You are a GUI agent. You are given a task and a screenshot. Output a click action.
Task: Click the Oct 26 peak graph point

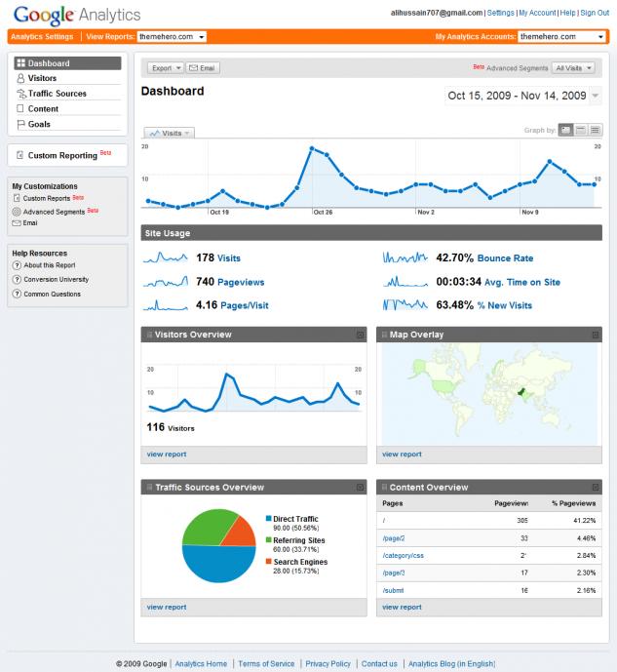312,148
